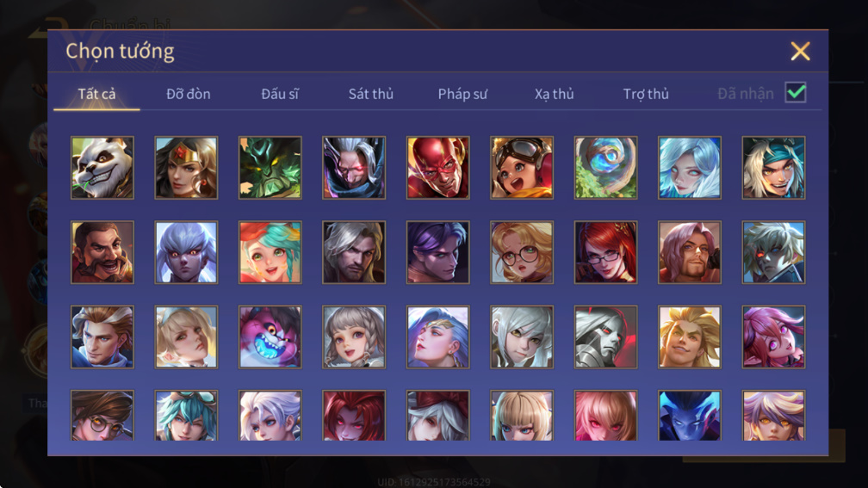Toggle the Đã nhận checkbox

tap(796, 92)
